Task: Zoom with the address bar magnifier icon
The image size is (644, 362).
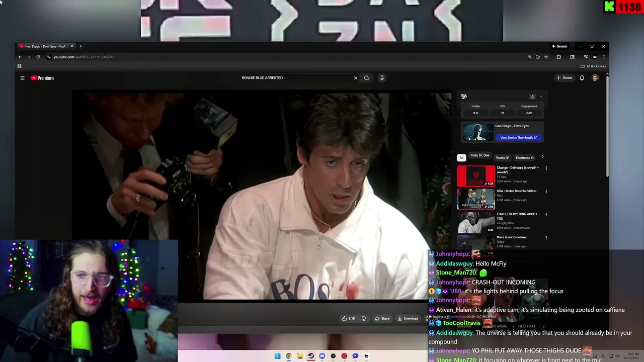Action: coord(530,57)
